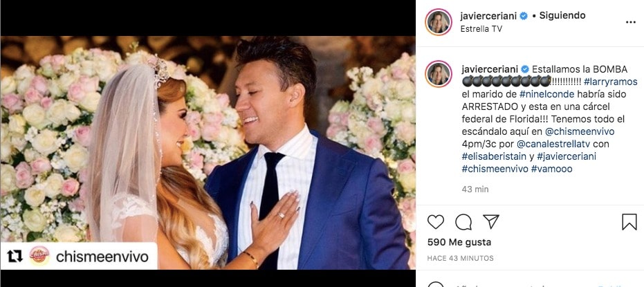This screenshot has height=287, width=644.
Task: Open javierceriani's profile picture in the header
Action: [x=439, y=22]
